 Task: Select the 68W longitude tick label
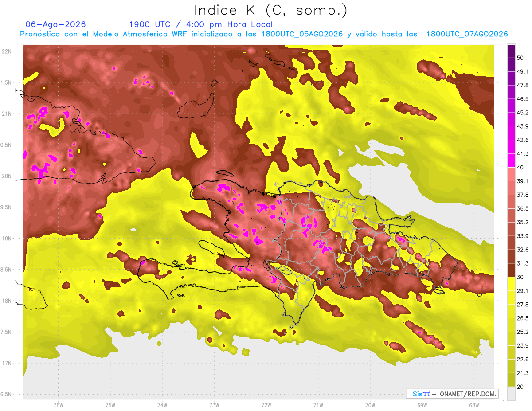coord(474,405)
